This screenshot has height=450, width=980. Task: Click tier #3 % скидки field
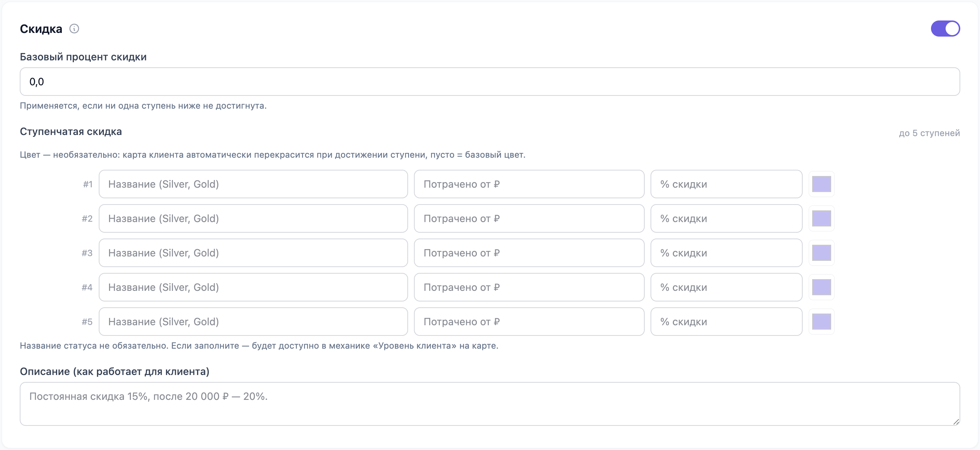click(726, 253)
